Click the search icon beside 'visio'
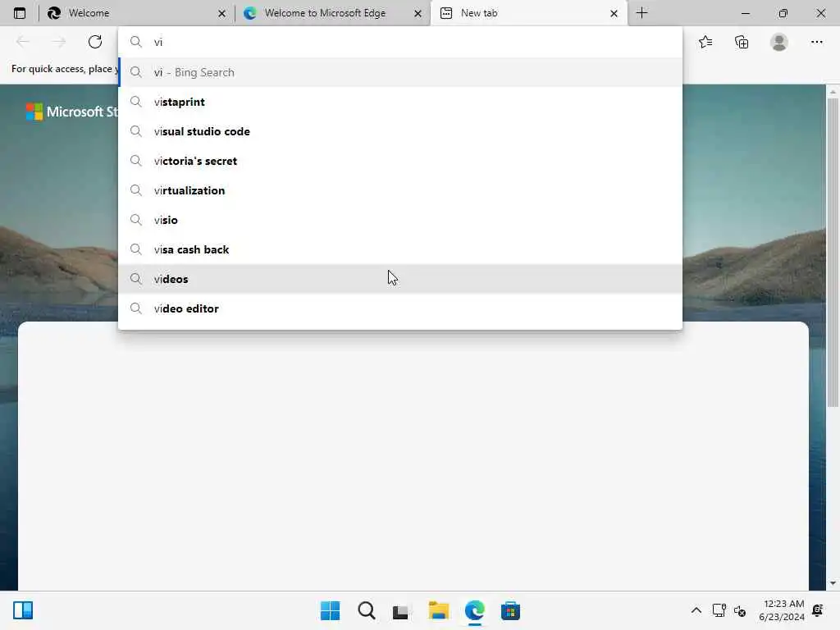This screenshot has width=840, height=630. pos(136,220)
